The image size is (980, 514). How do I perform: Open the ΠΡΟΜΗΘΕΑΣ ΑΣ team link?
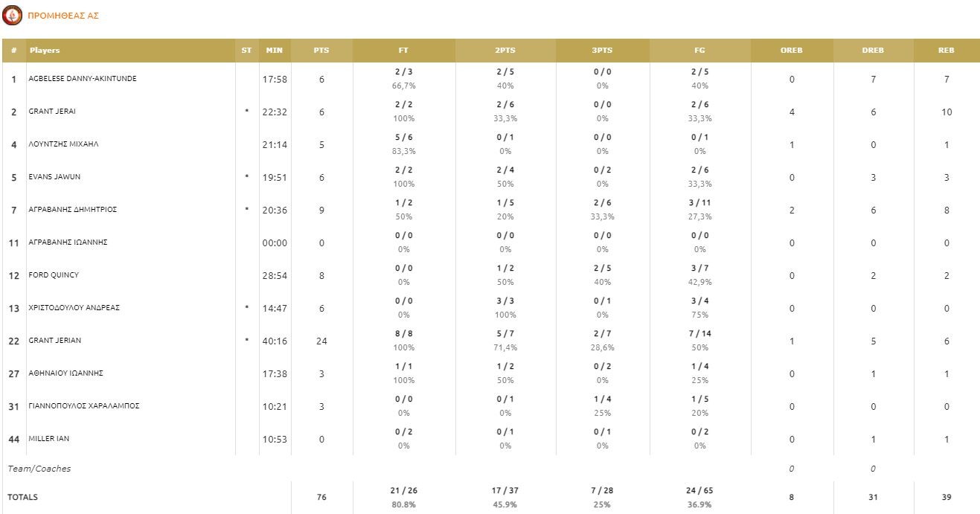(x=63, y=16)
